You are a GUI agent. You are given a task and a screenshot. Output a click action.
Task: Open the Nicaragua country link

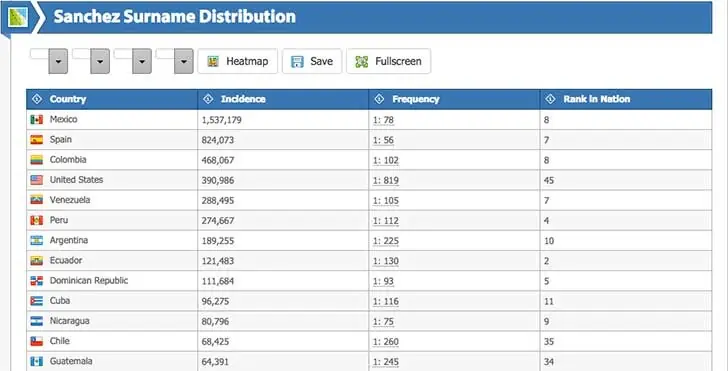(70, 321)
